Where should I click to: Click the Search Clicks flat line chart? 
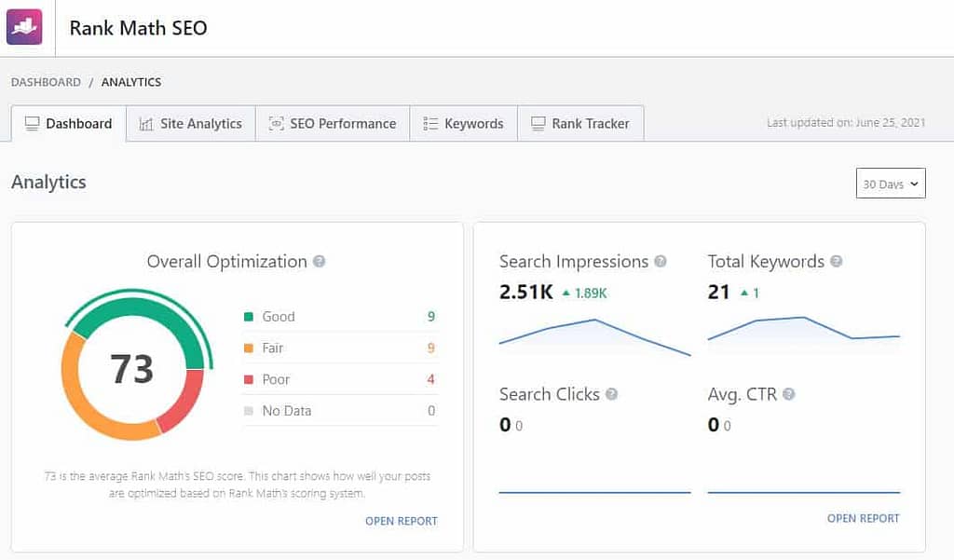(594, 492)
